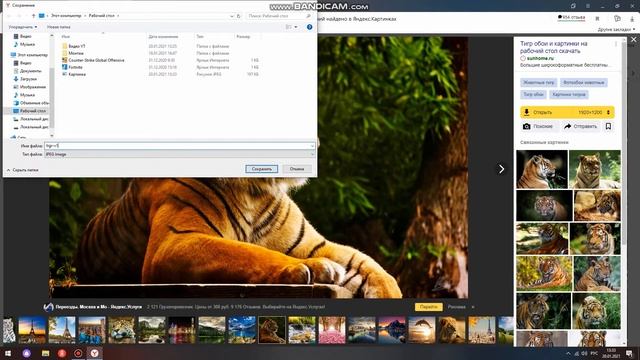Sort by Тип column header
This screenshot has height=360, width=640.
[200, 37]
